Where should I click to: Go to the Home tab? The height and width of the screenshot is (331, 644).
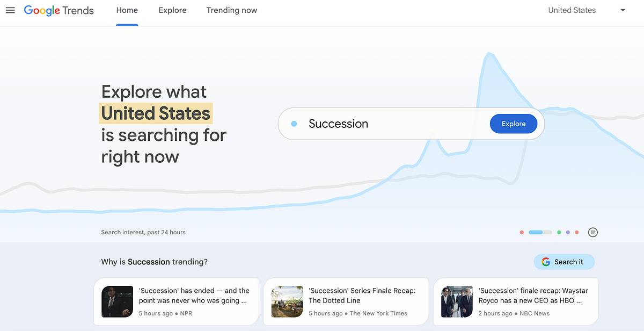tap(127, 10)
